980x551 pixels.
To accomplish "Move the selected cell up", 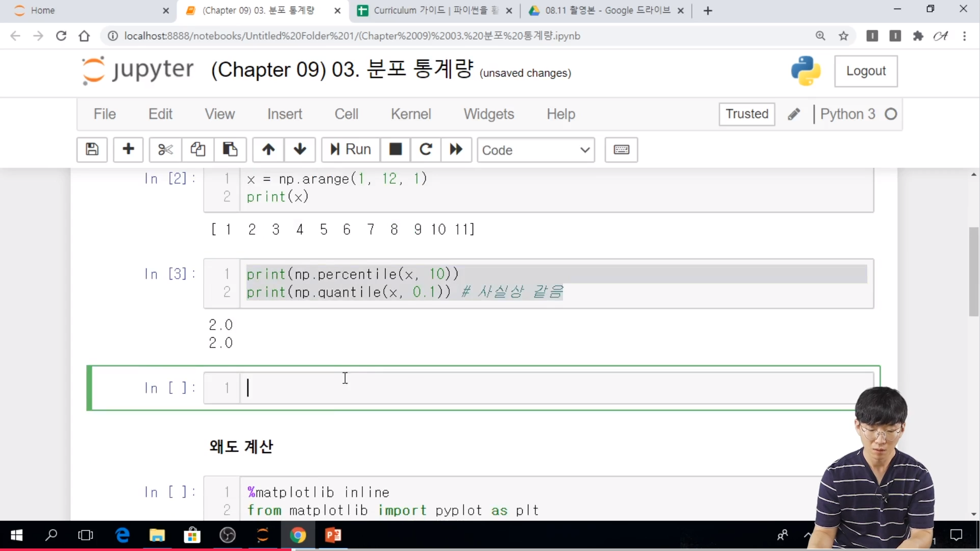I will [268, 149].
